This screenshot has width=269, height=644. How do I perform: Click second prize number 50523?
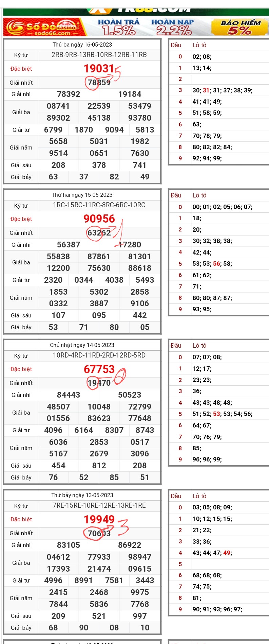(130, 395)
